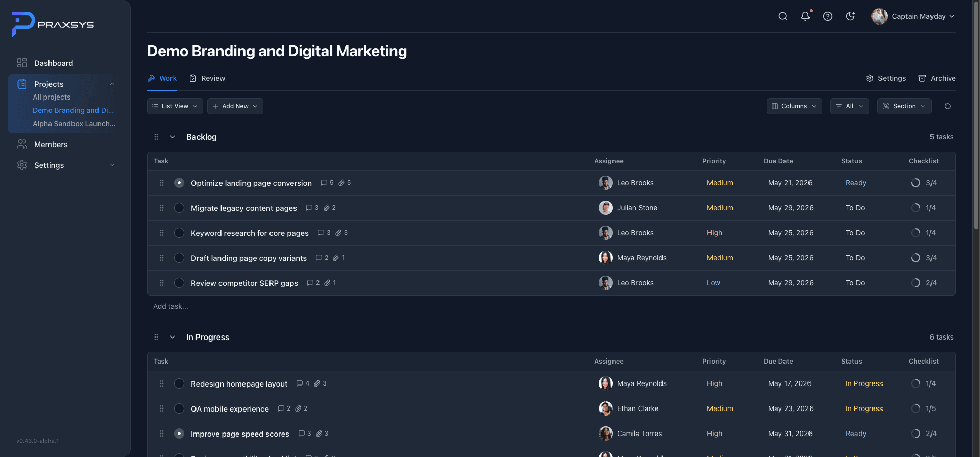
Task: Open project Settings link at top right
Action: [886, 78]
